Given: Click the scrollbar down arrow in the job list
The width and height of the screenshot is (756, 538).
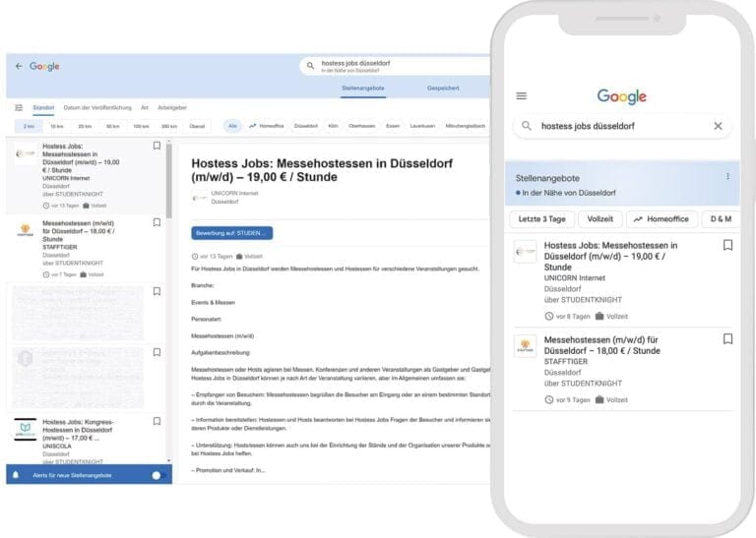Looking at the screenshot, I should tap(168, 460).
